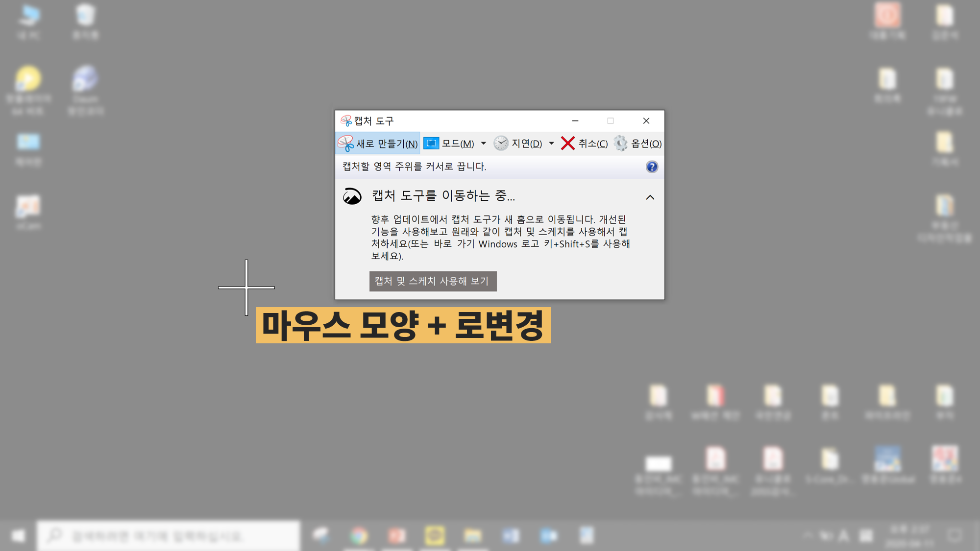
Task: Open the notification center in system tray
Action: (x=955, y=536)
